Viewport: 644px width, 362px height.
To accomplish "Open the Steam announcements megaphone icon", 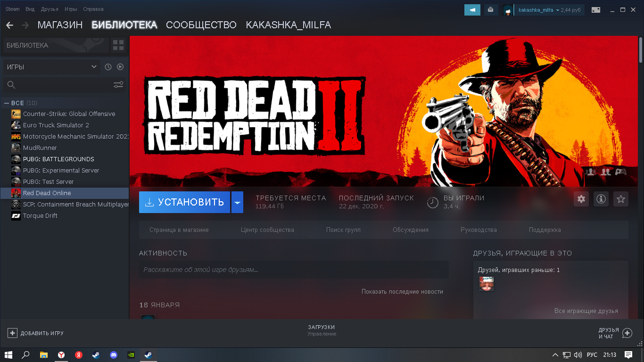I will [472, 10].
